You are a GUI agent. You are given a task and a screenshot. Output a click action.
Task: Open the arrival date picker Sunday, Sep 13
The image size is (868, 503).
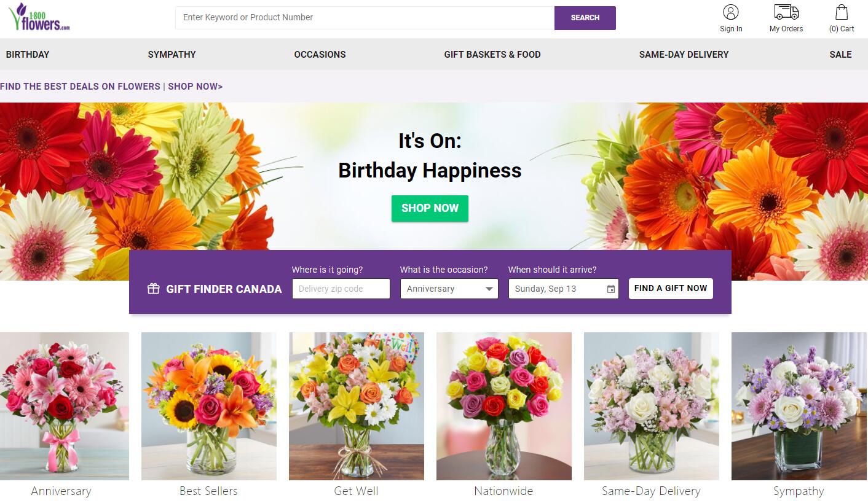click(564, 289)
